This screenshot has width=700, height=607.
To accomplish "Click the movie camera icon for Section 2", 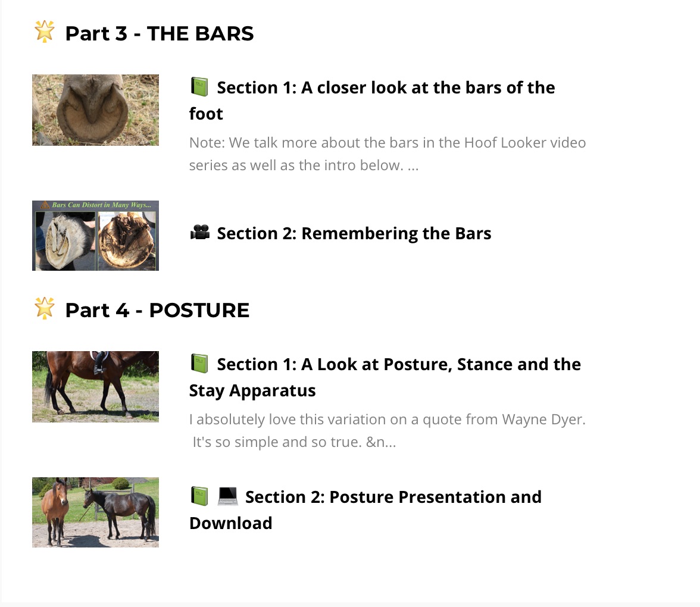I will (199, 233).
